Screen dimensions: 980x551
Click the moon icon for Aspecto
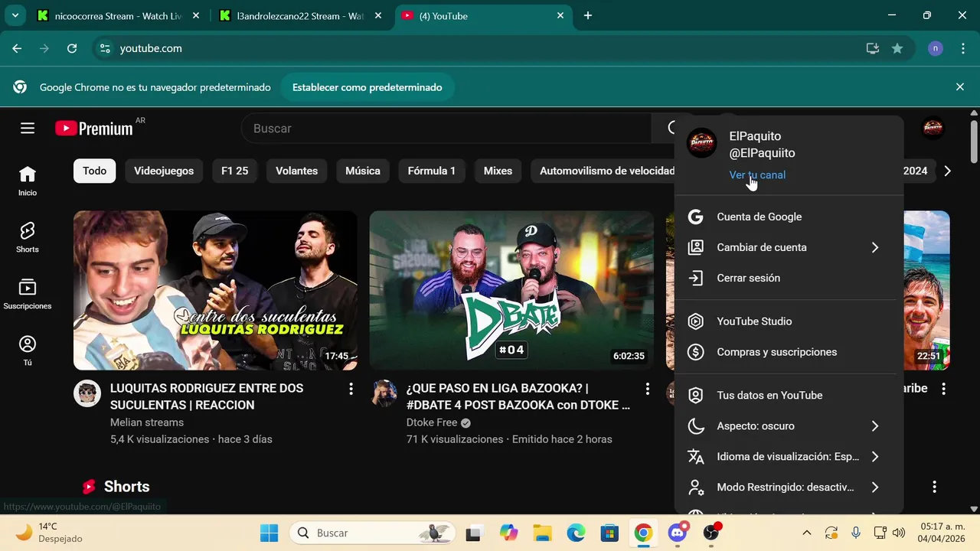(x=695, y=425)
